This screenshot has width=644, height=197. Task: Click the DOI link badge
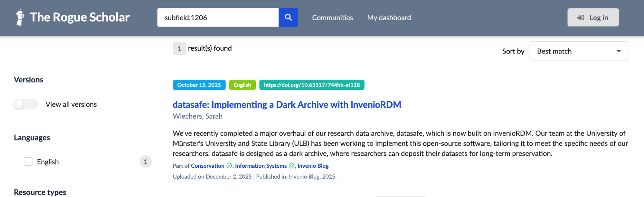312,85
